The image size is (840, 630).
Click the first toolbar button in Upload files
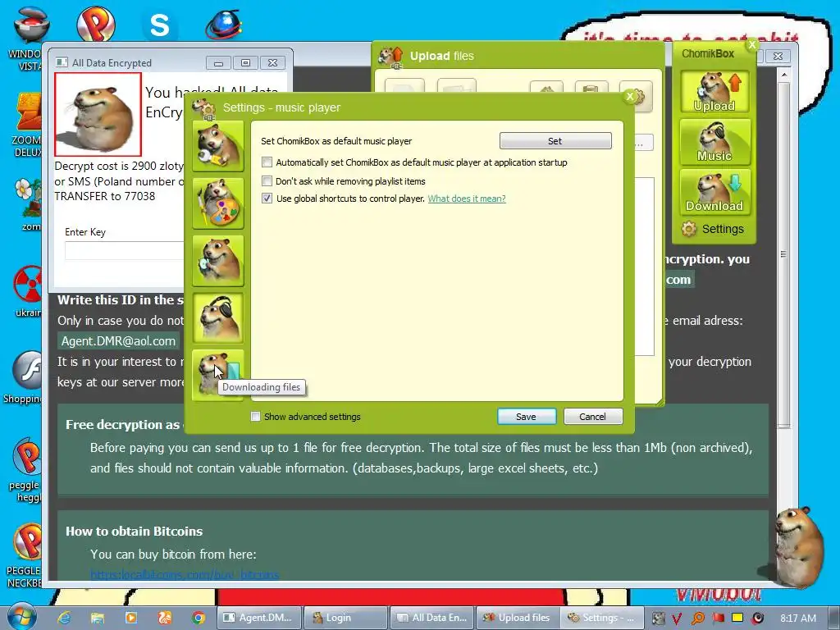tap(404, 86)
